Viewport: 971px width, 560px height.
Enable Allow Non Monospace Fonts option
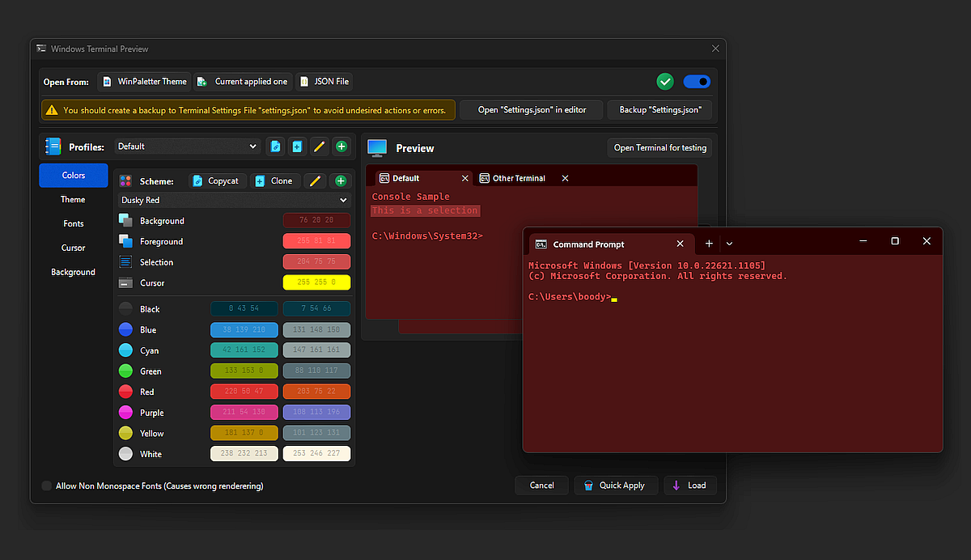pos(47,486)
